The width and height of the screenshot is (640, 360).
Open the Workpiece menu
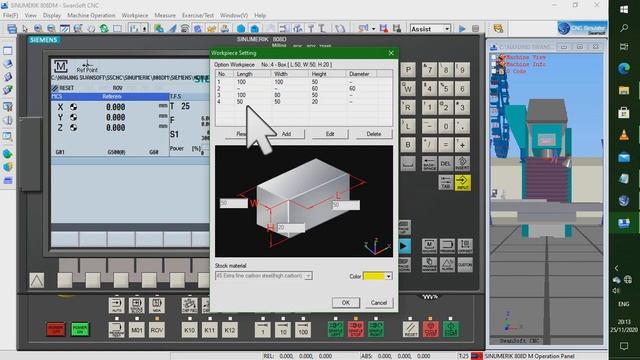135,15
